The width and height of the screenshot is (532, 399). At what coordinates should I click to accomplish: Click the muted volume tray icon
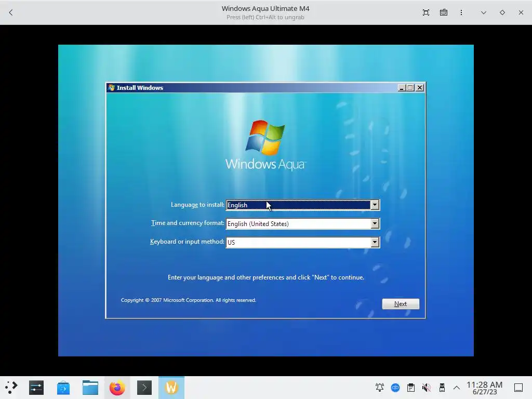tap(427, 388)
